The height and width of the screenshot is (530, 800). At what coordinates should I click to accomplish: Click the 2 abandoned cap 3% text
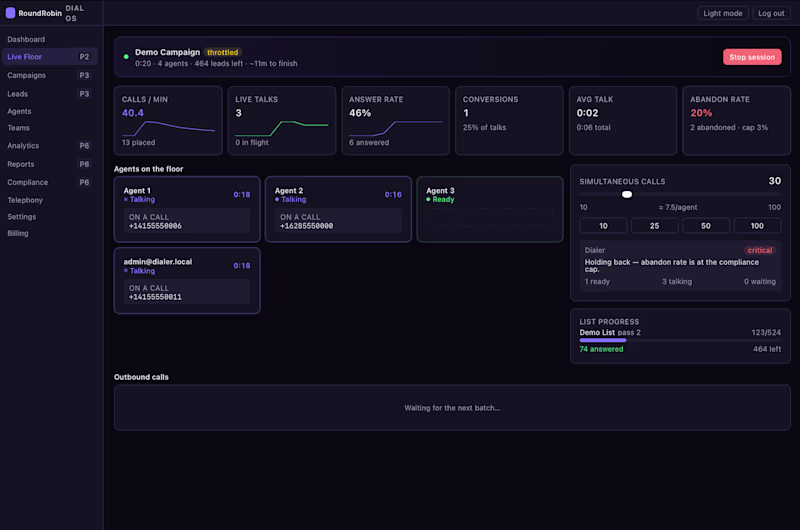(729, 128)
